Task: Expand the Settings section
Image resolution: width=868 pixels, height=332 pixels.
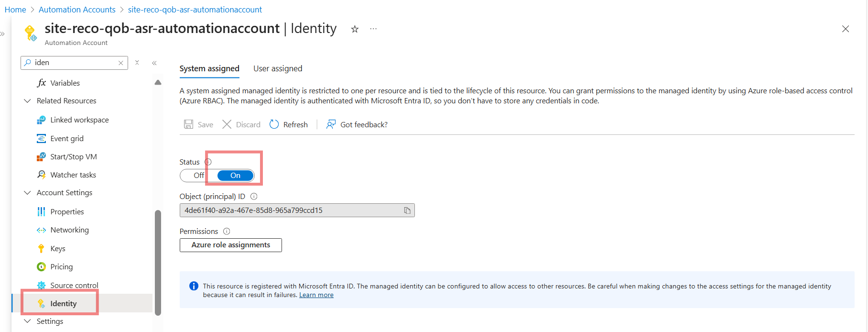Action: 27,321
